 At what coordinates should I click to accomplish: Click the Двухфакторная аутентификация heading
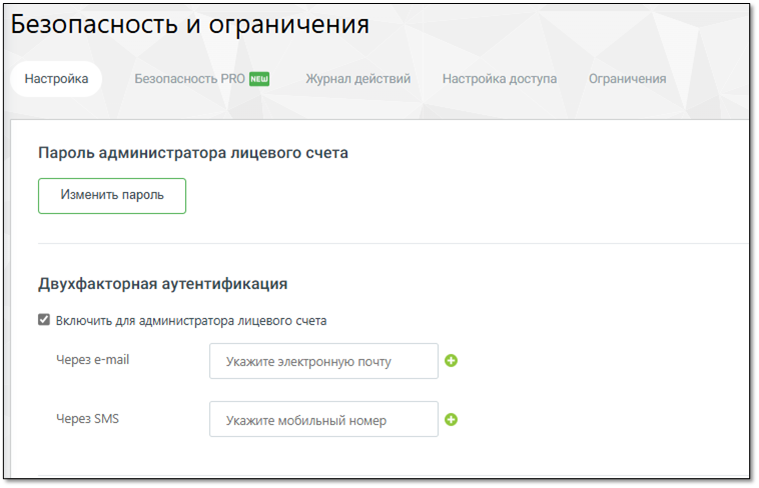click(x=163, y=284)
